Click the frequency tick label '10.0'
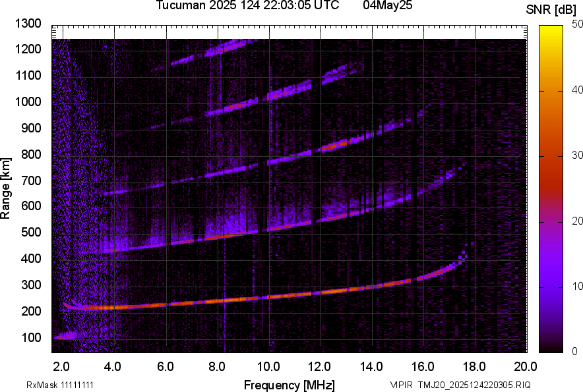 pos(269,367)
